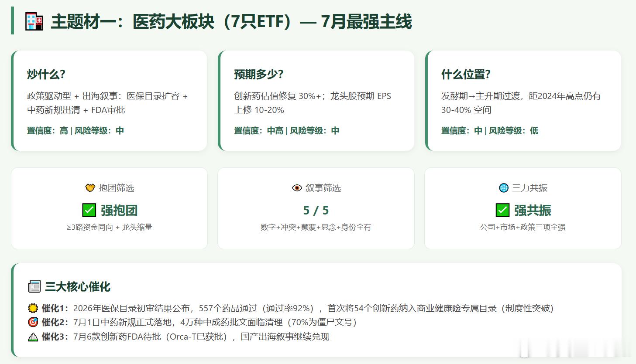Click the green checkmark before 强共振
Image resolution: width=636 pixels, height=364 pixels.
(502, 210)
